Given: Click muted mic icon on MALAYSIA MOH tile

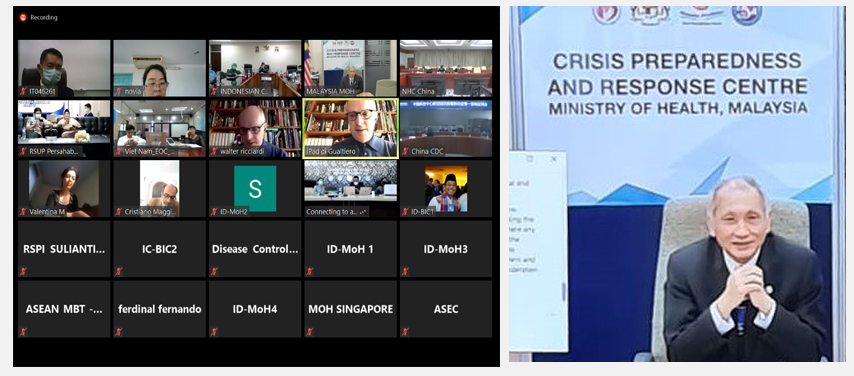Looking at the screenshot, I should (x=310, y=92).
